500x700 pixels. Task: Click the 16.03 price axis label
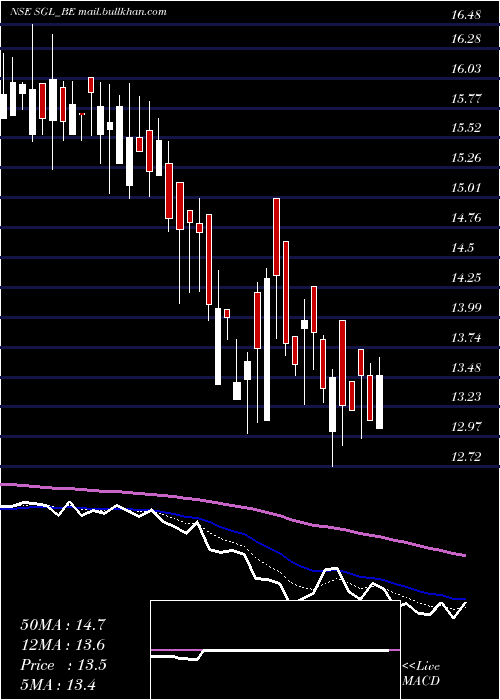point(466,68)
